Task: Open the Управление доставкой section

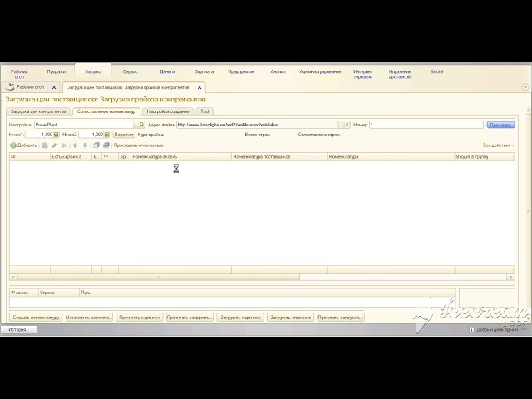Action: 400,74
